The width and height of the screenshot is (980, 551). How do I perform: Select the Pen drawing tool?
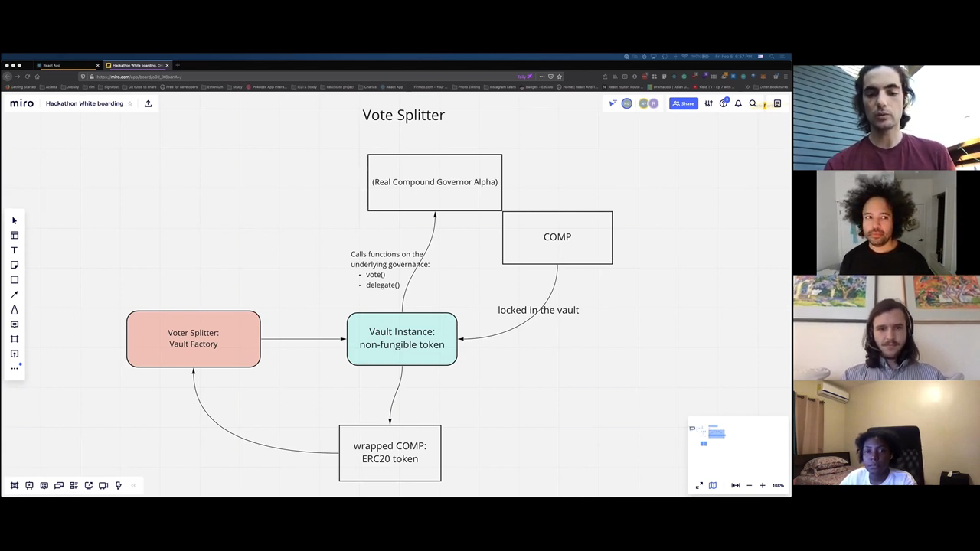coord(15,309)
